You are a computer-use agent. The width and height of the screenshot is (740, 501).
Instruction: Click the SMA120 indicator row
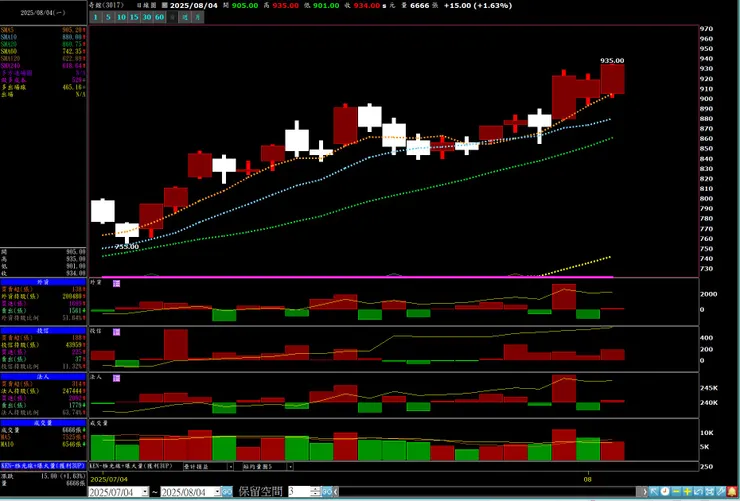click(43, 58)
